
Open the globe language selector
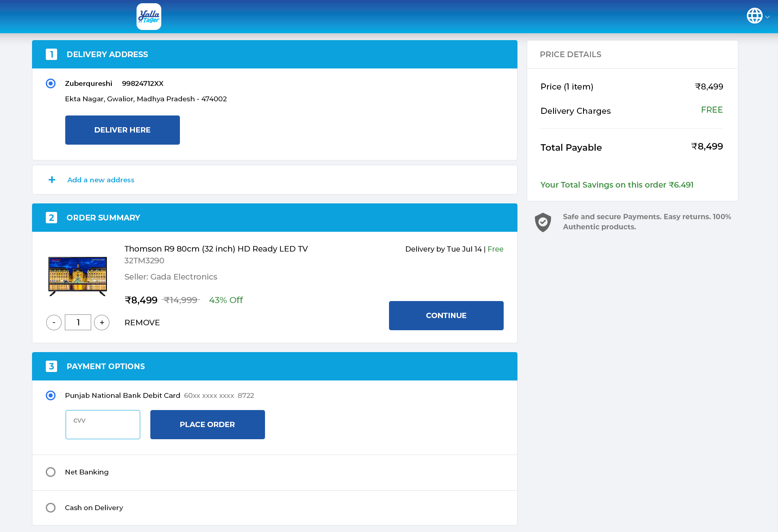[754, 16]
